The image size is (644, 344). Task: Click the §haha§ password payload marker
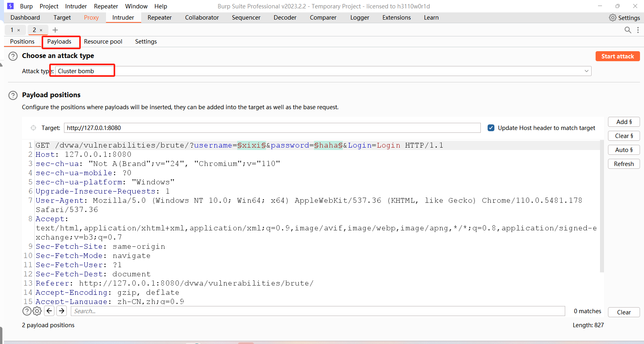pyautogui.click(x=328, y=145)
